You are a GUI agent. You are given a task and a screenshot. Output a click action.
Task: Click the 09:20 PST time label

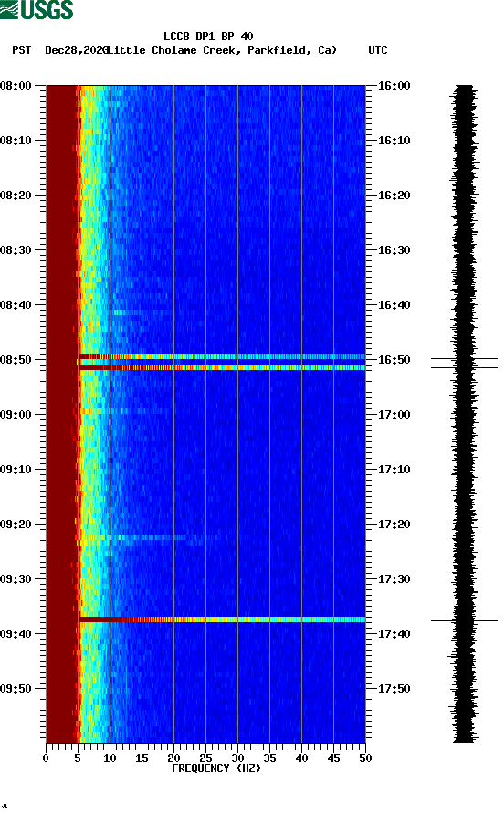(16, 525)
